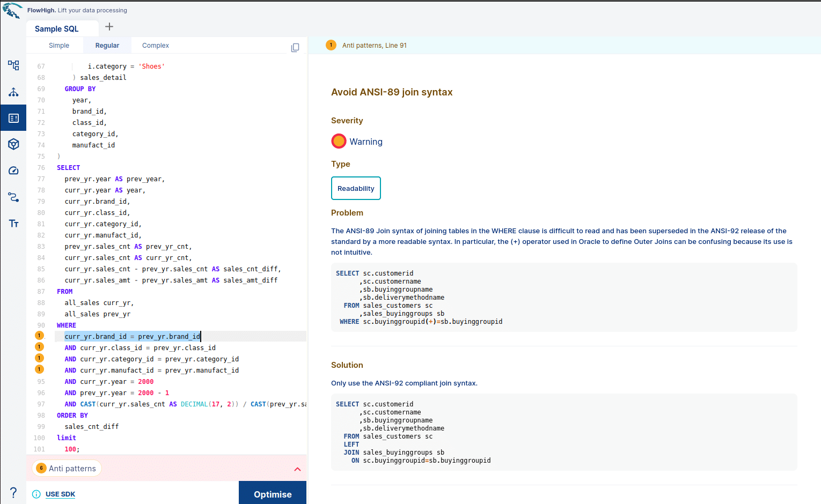This screenshot has height=504, width=821.
Task: Click the orange Warning severity indicator
Action: tap(339, 141)
